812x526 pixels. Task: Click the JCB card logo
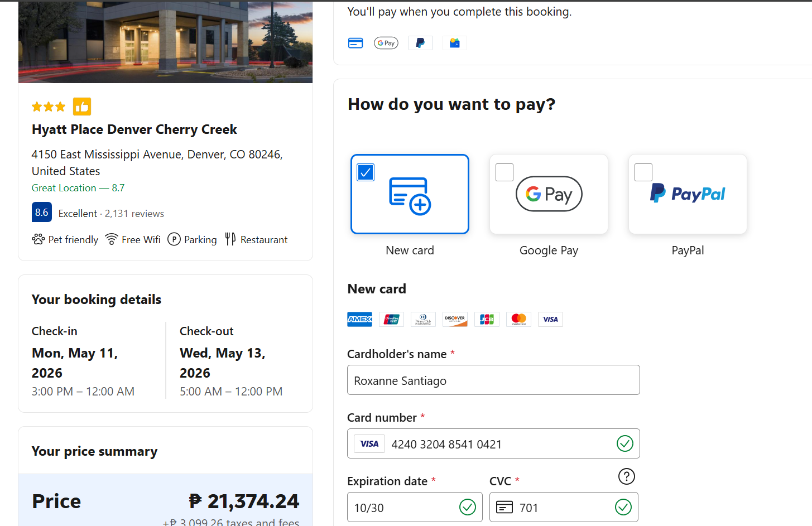click(487, 319)
